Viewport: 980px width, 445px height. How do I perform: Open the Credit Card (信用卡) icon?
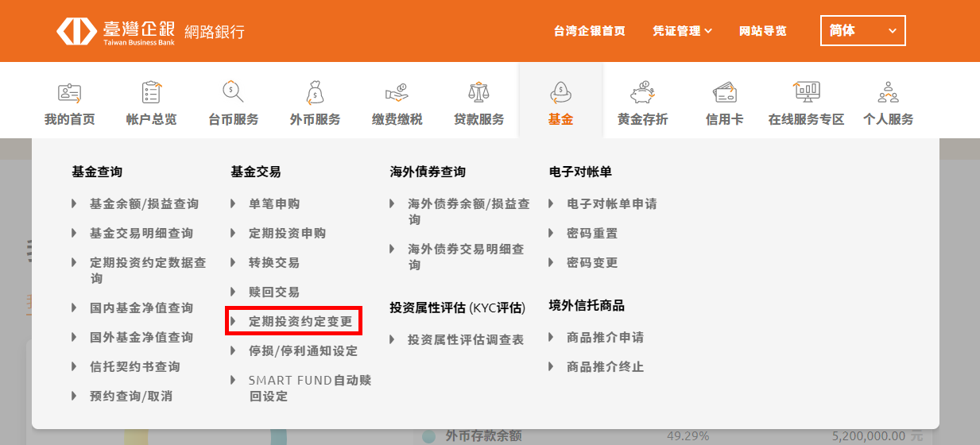coord(724,93)
